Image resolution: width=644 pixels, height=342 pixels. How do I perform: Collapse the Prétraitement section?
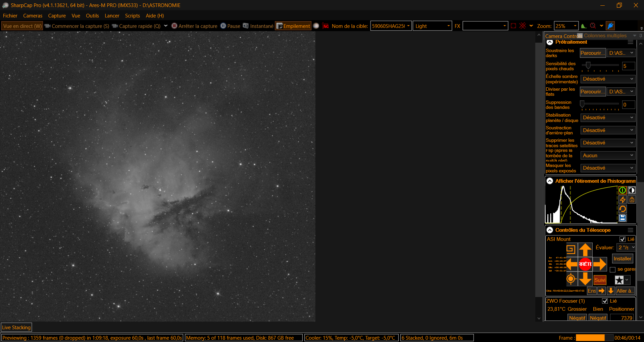point(550,42)
